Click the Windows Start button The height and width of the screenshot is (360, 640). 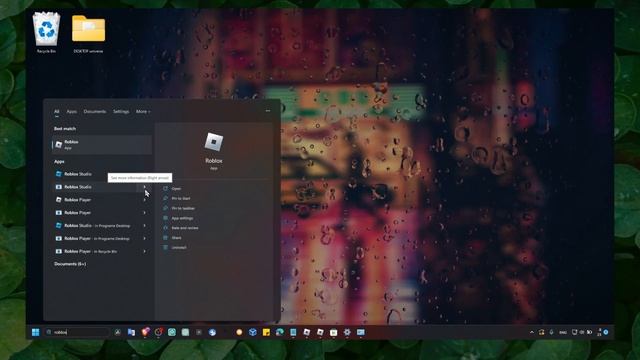pyautogui.click(x=36, y=332)
